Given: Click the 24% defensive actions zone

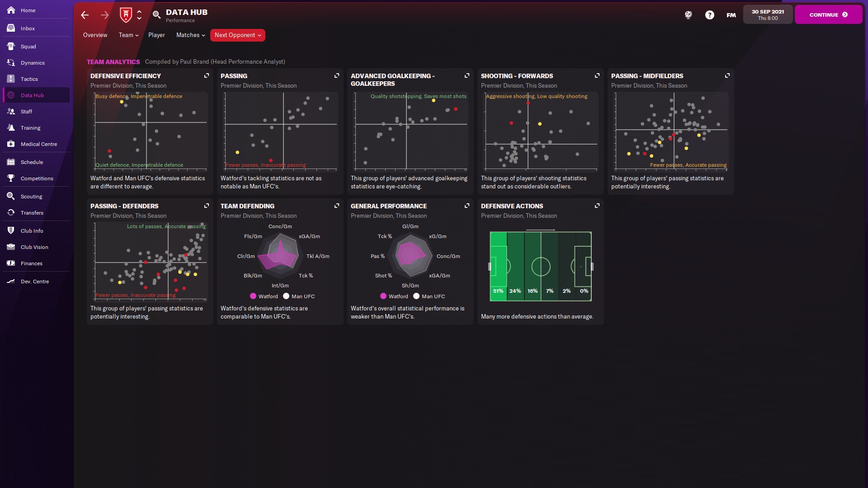Looking at the screenshot, I should tap(515, 267).
